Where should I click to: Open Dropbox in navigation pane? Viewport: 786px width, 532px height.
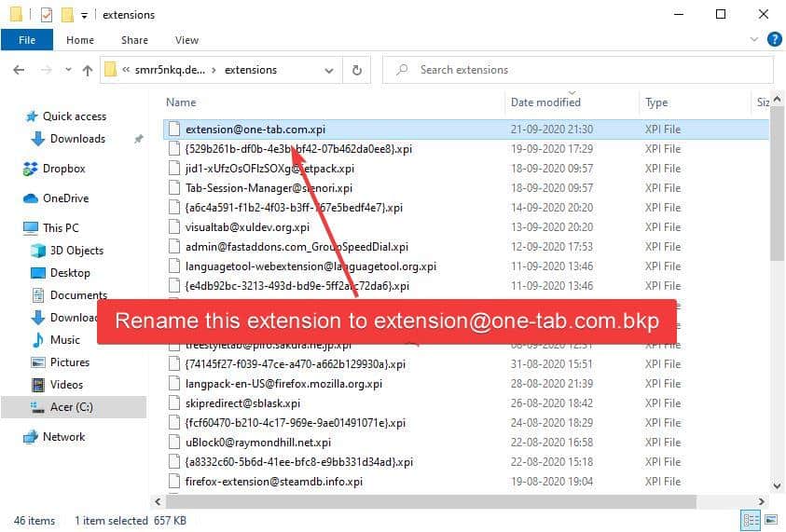tap(63, 169)
